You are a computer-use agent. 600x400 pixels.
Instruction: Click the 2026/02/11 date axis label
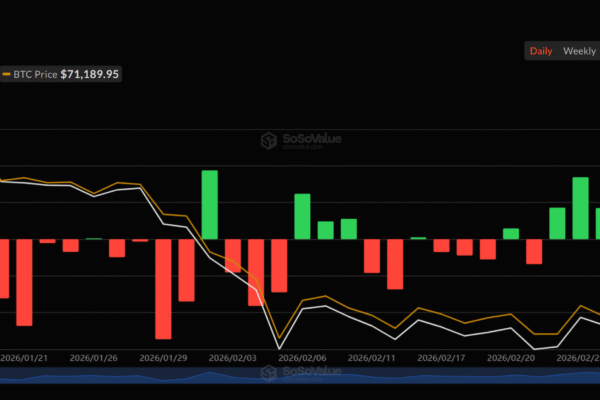pyautogui.click(x=379, y=357)
